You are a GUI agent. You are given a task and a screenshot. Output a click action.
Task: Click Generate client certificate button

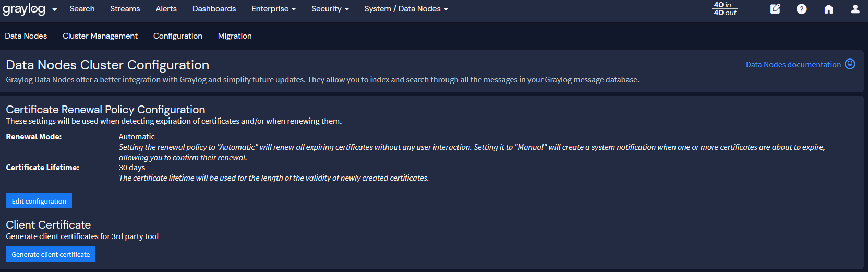click(x=51, y=254)
